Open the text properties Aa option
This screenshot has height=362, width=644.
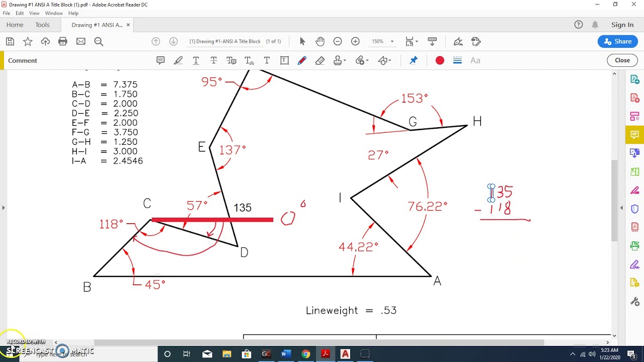(x=475, y=60)
